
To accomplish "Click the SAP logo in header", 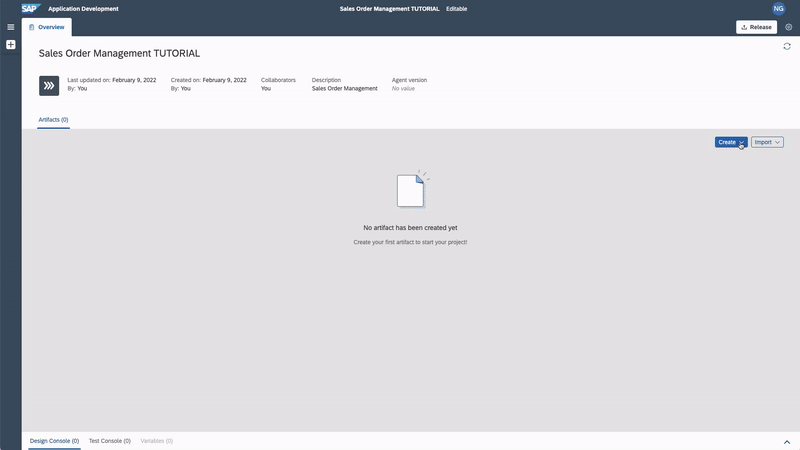I will coord(30,8).
